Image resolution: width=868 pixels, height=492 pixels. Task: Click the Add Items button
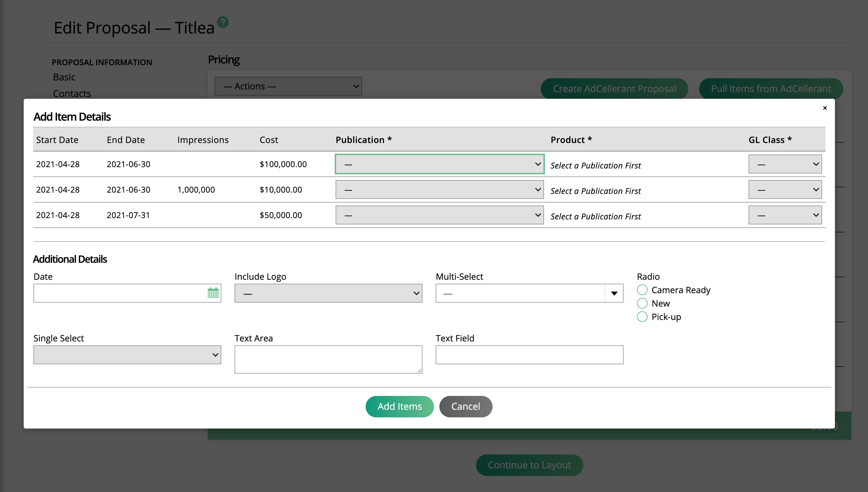399,406
